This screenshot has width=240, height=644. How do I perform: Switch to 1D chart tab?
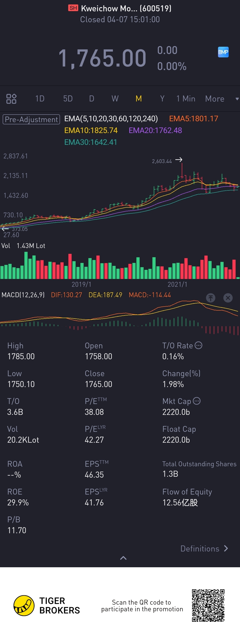[x=40, y=99]
